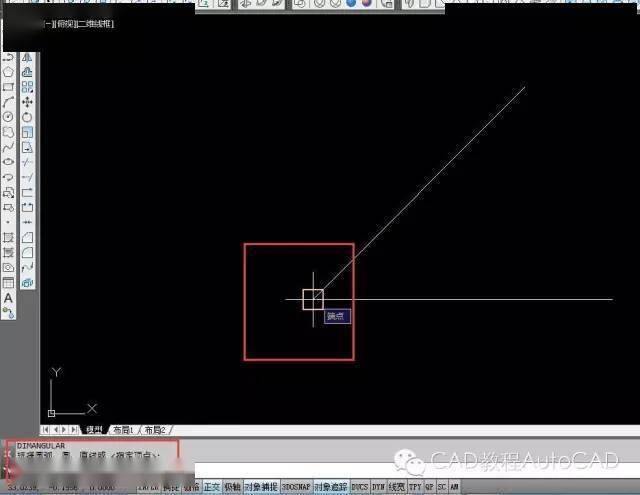
Task: Toggle 线宽 lineweight display
Action: (x=397, y=487)
